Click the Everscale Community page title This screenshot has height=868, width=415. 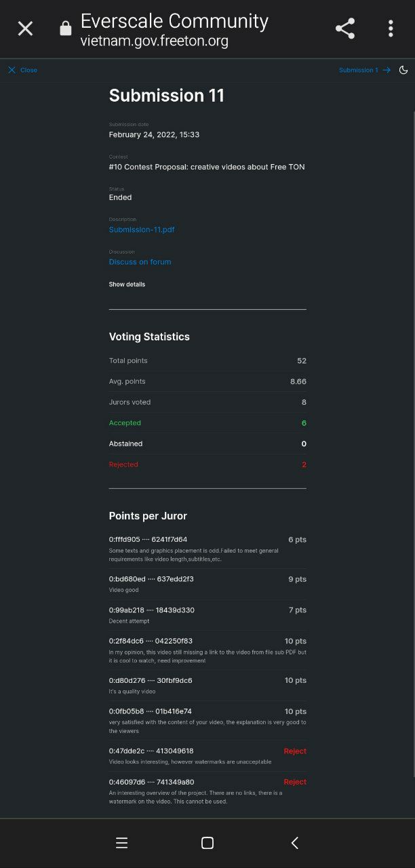point(174,21)
